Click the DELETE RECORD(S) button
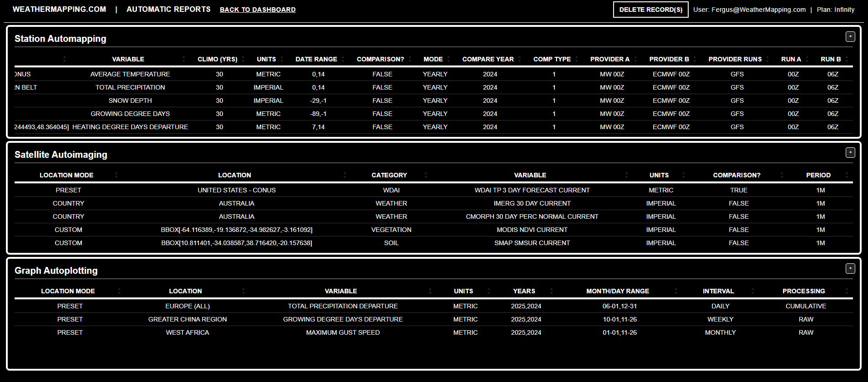Viewport: 868px width, 382px height. pyautogui.click(x=650, y=10)
